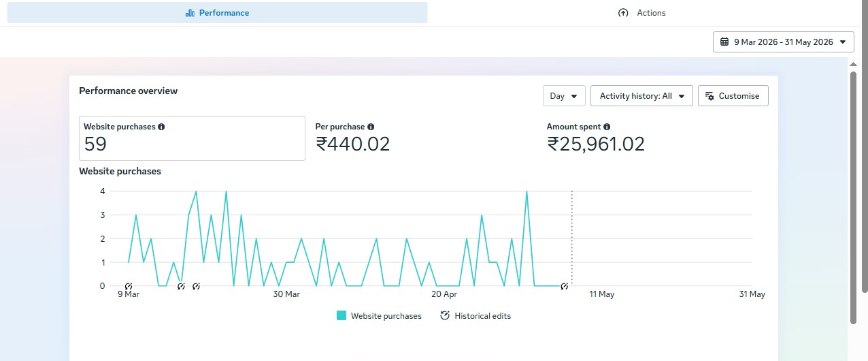868x361 pixels.
Task: Click info icon next to Amount spent
Action: point(607,127)
